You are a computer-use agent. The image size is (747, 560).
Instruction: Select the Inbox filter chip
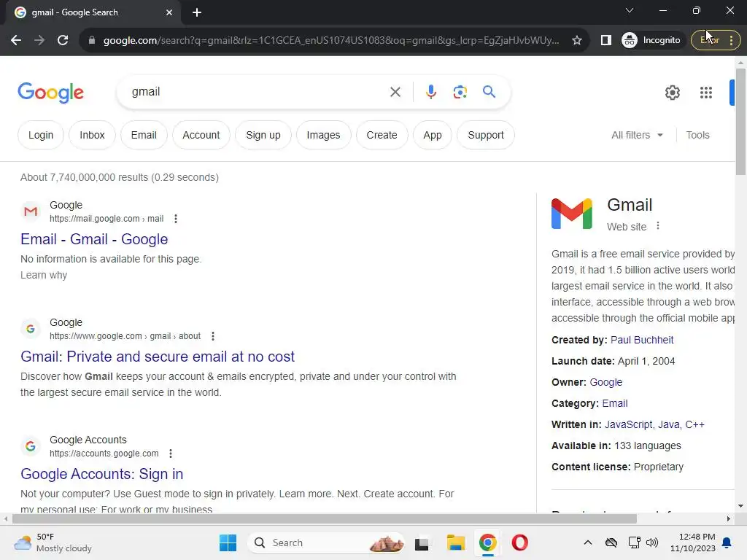click(x=92, y=135)
